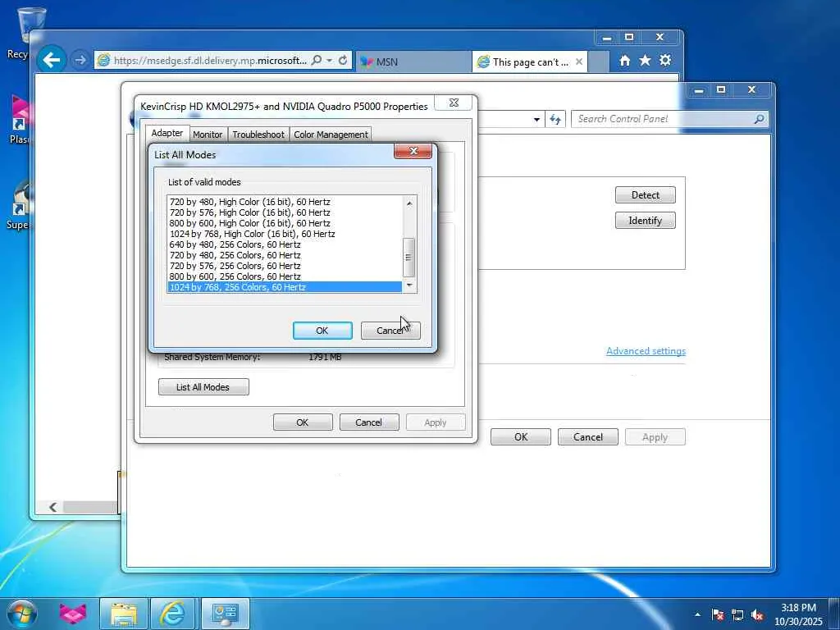Click the new tab button in Internet Explorer
Viewport: 840px width, 630px height.
599,62
